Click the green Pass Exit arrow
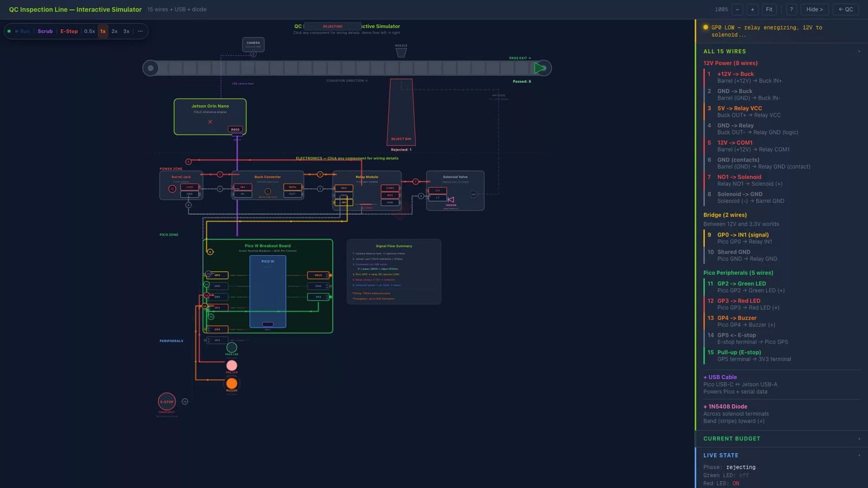This screenshot has height=488, width=868. 540,68
